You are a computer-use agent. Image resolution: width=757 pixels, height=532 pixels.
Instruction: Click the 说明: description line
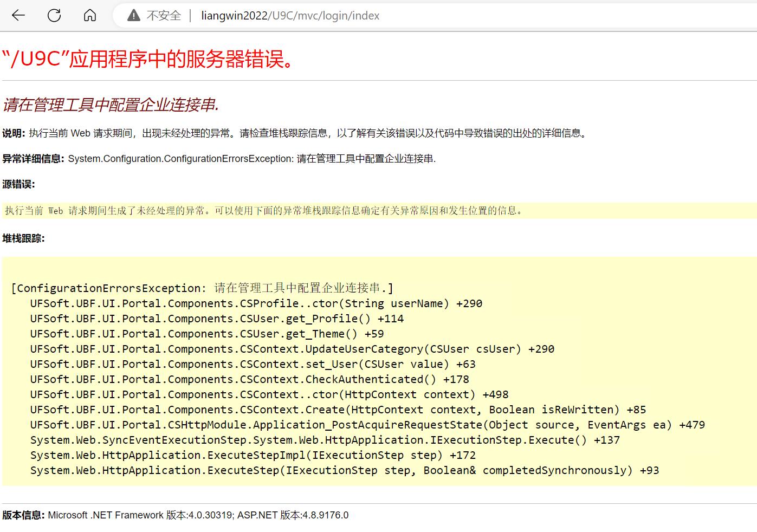coord(296,133)
